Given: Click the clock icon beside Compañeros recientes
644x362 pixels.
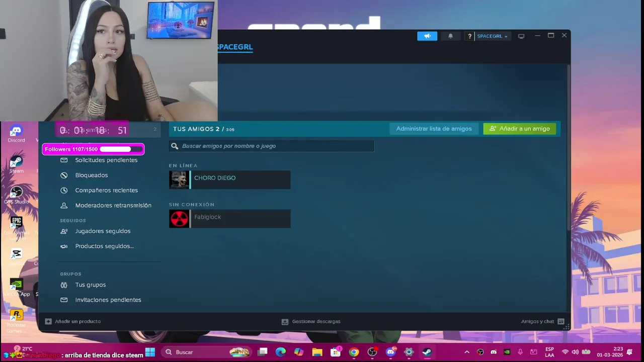Looking at the screenshot, I should (x=64, y=190).
